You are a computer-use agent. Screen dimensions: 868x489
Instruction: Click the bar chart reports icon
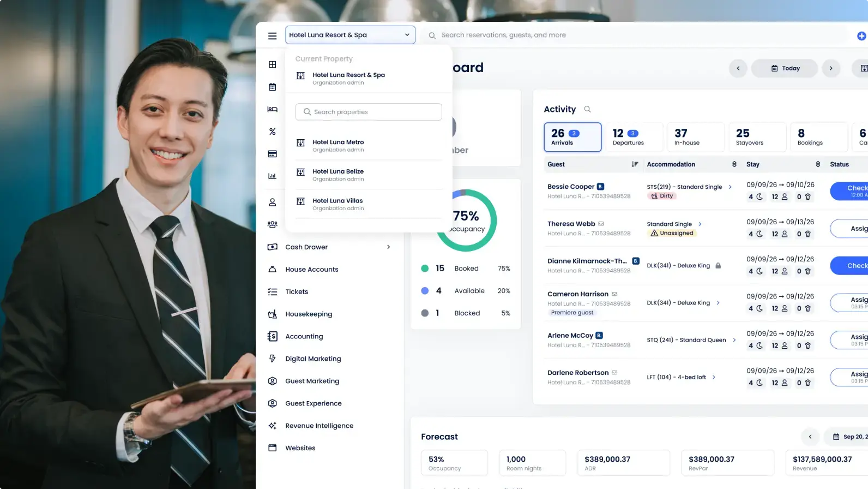point(272,176)
